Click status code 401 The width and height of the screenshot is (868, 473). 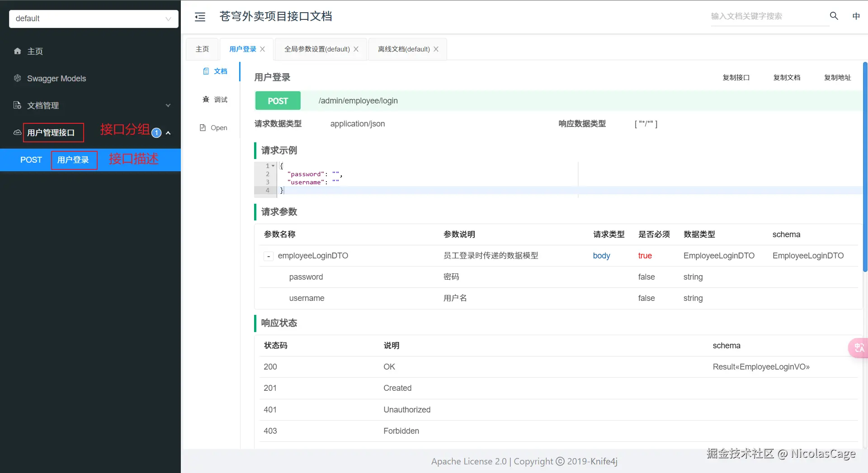(x=270, y=410)
